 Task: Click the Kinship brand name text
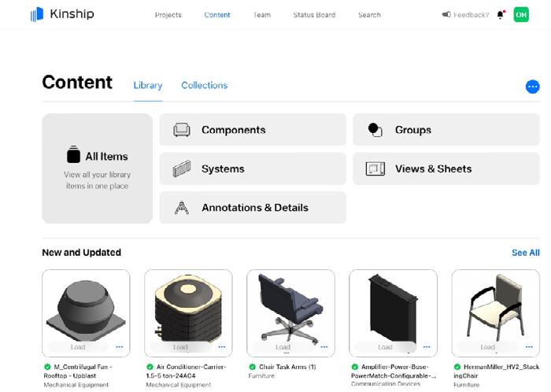coord(72,14)
